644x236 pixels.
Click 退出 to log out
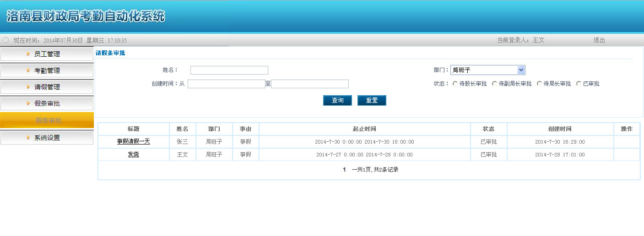pos(599,40)
